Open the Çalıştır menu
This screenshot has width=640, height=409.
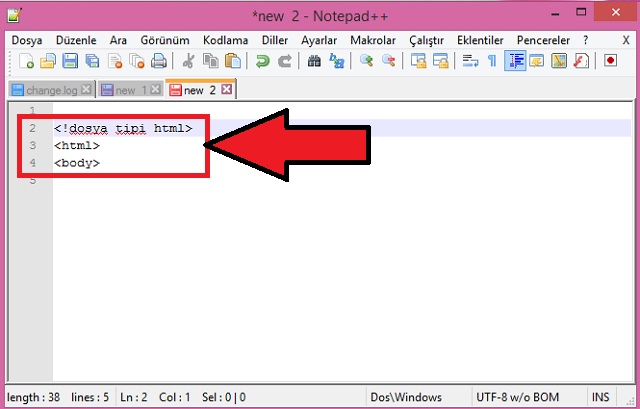[426, 40]
